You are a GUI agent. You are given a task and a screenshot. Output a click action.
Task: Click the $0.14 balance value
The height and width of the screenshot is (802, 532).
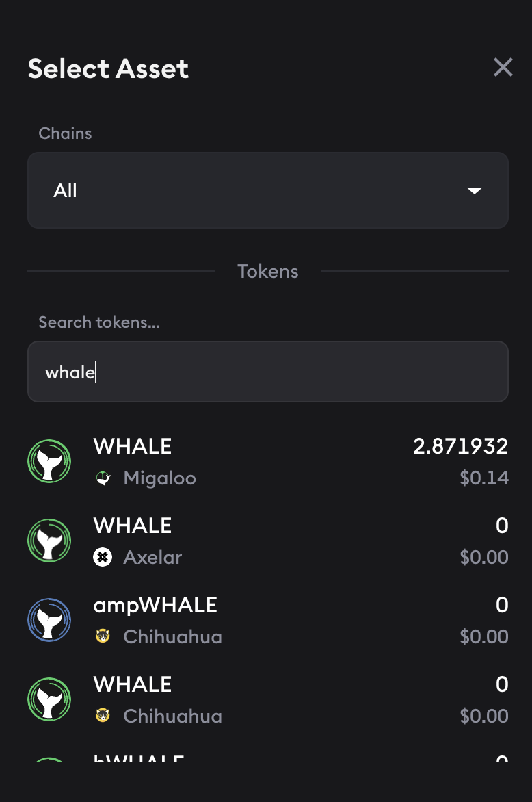coord(484,478)
